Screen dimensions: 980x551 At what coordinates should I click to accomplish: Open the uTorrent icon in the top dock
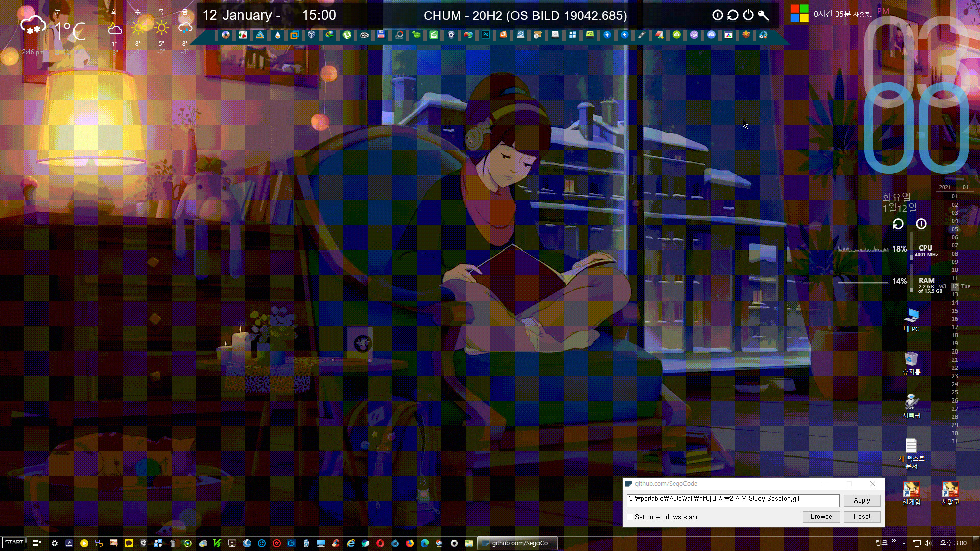[x=347, y=35]
